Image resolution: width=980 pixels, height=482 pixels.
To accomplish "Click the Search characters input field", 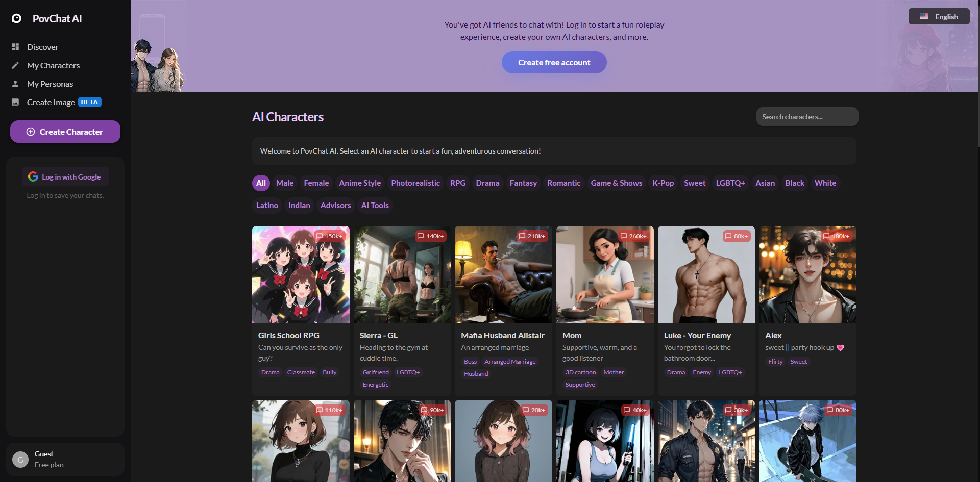I will (807, 117).
